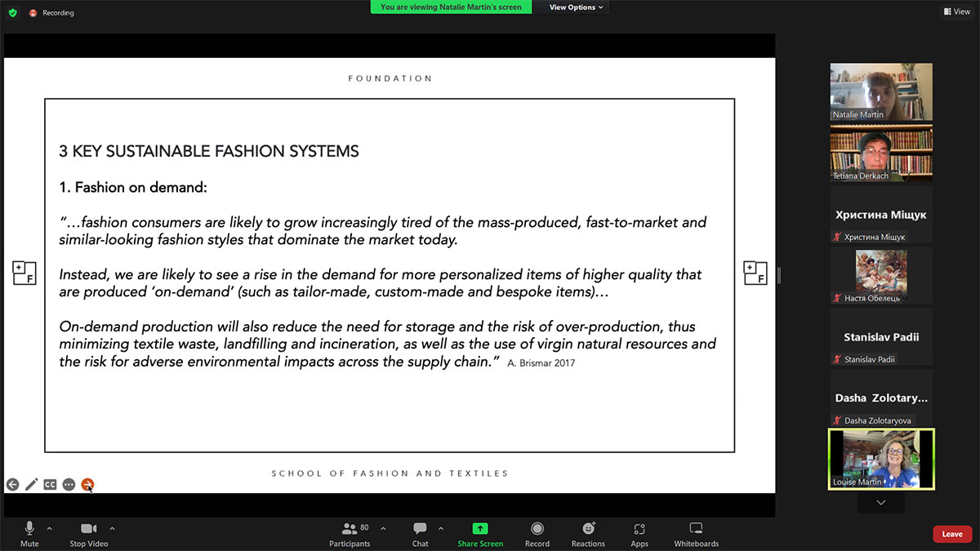Click Stop Video camera button

[x=89, y=535]
